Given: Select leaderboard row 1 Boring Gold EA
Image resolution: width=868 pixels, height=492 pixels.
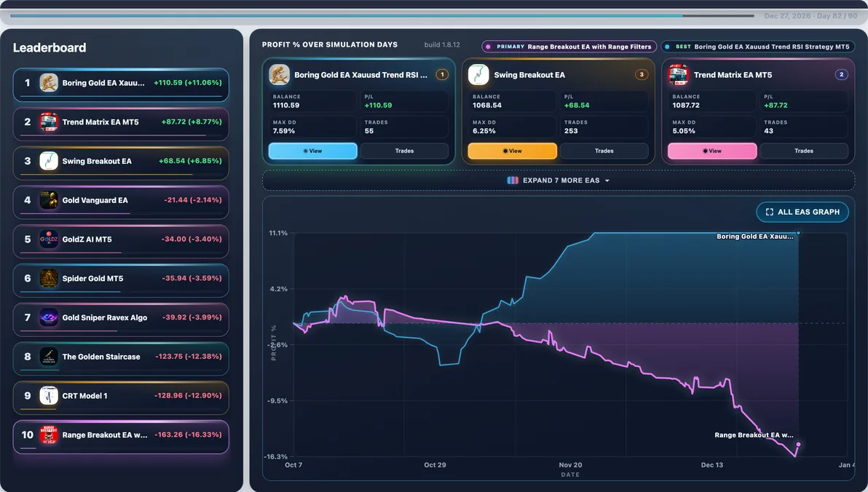Looking at the screenshot, I should pyautogui.click(x=121, y=84).
